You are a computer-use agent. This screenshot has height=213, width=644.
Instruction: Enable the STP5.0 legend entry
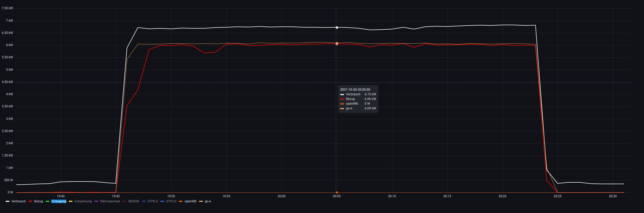point(171,201)
